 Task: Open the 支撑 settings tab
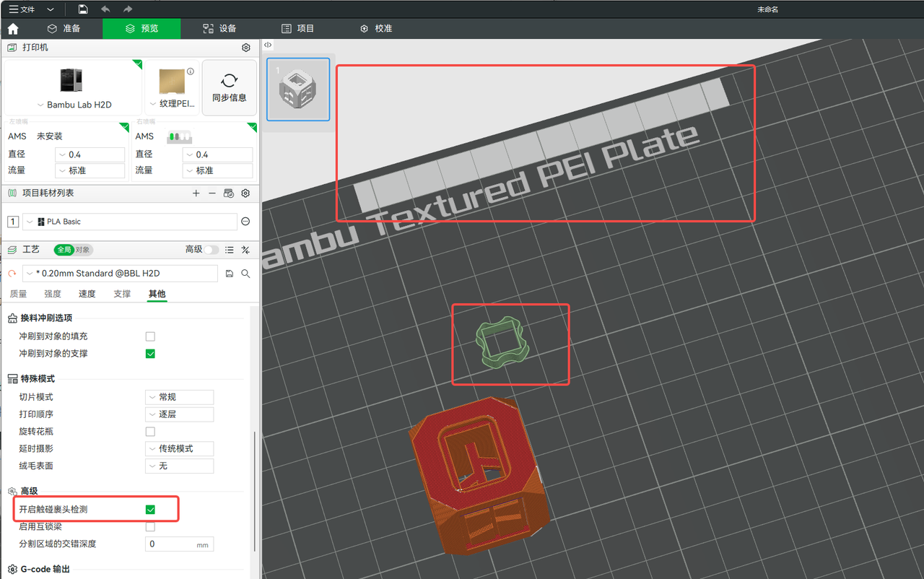coord(122,294)
